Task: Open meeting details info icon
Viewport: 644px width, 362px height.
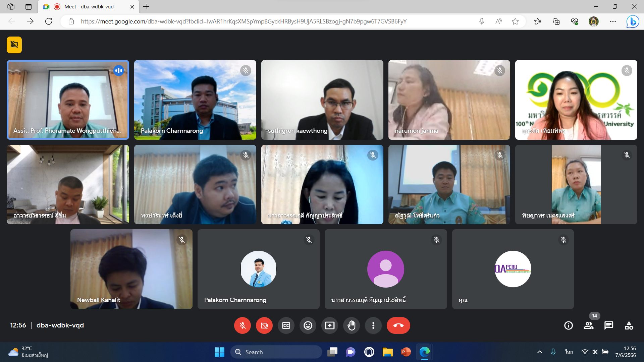Action: tap(568, 325)
